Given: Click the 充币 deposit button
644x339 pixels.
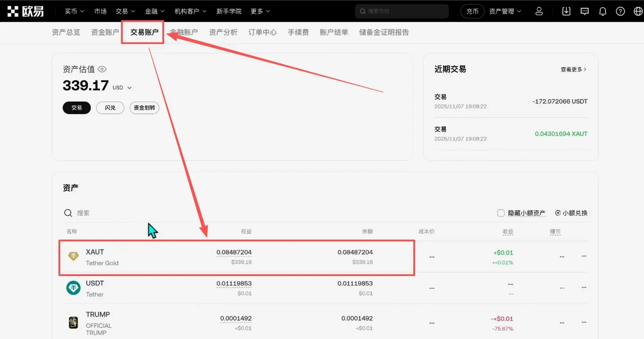Looking at the screenshot, I should point(472,11).
